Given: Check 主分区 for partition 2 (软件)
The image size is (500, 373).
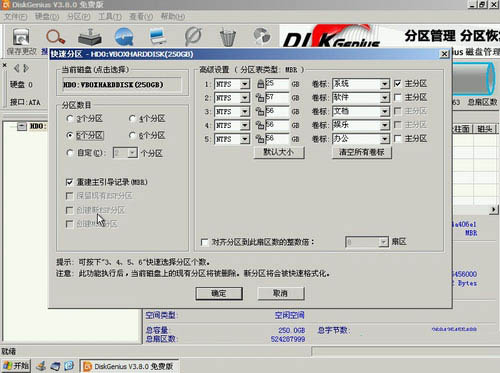Looking at the screenshot, I should [x=397, y=97].
